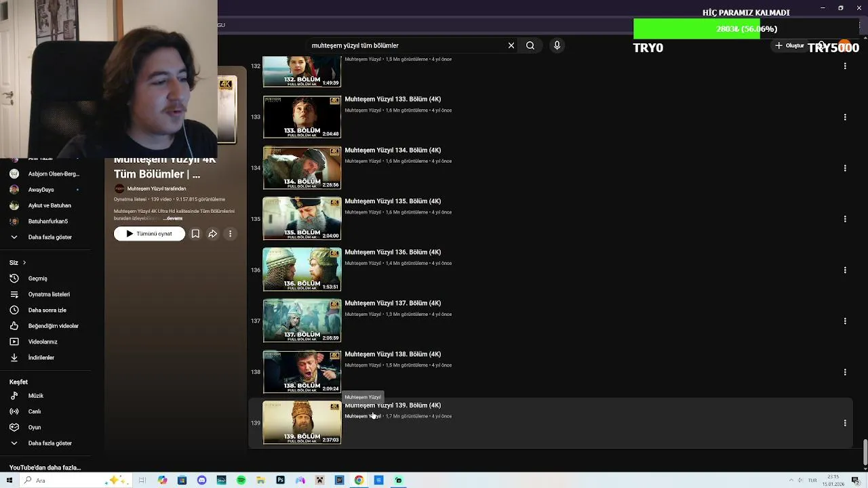Open thumbnail of 136. Bölüm
Viewport: 868px width, 488px height.
click(x=302, y=270)
